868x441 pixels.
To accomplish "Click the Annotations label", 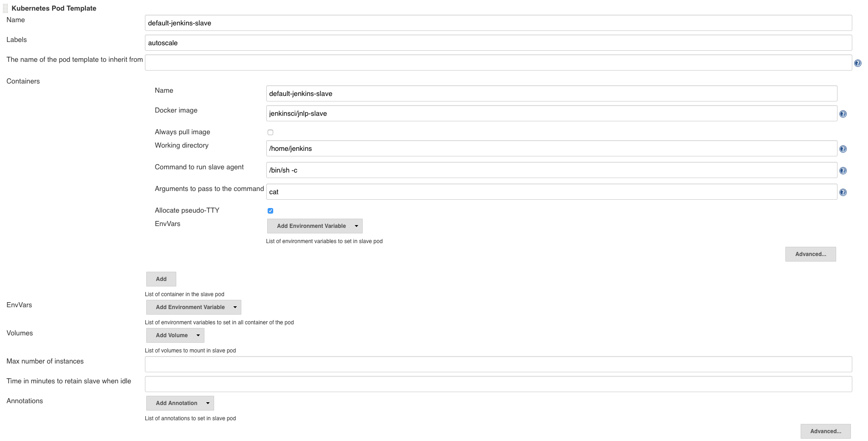I will point(24,401).
